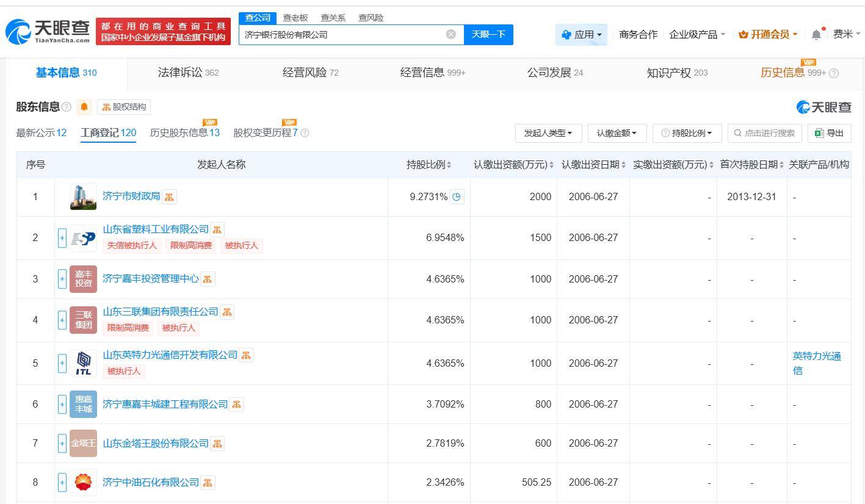Image resolution: width=865 pixels, height=504 pixels.
Task: Select 历史股东信息 sub-tab
Action: (184, 133)
